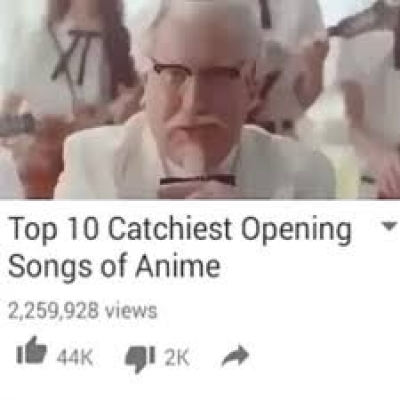Click the word 'Catchiest' in the title
Viewport: 400px width, 400px height.
coord(170,229)
